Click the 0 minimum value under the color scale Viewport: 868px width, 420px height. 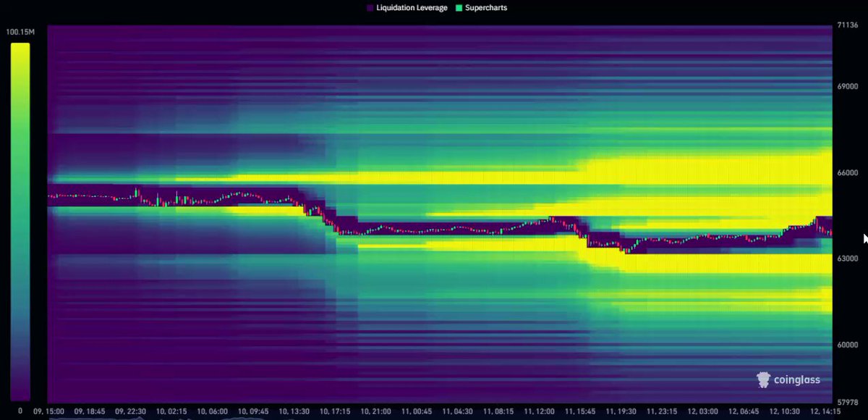pyautogui.click(x=20, y=411)
